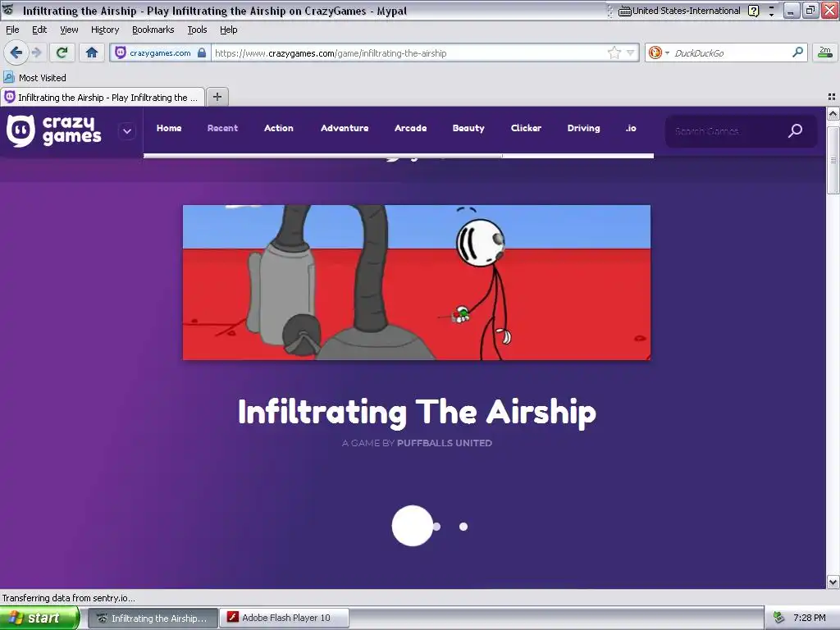Click the toolbar button right of the DuckDuckGo search box

825,52
